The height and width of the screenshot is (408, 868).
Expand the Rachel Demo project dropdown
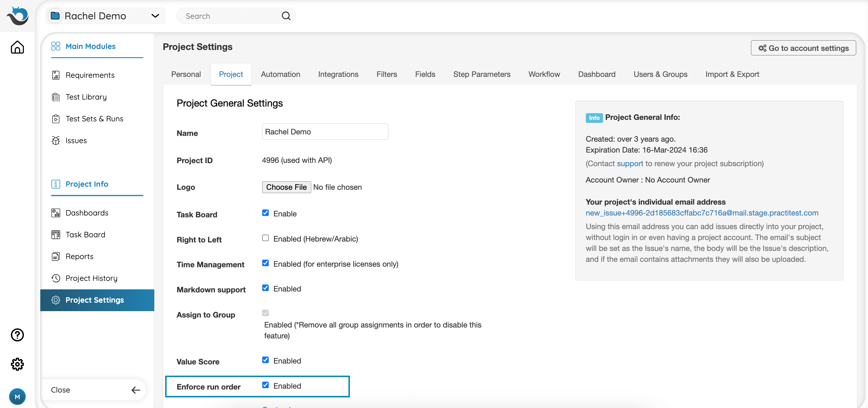pyautogui.click(x=155, y=16)
